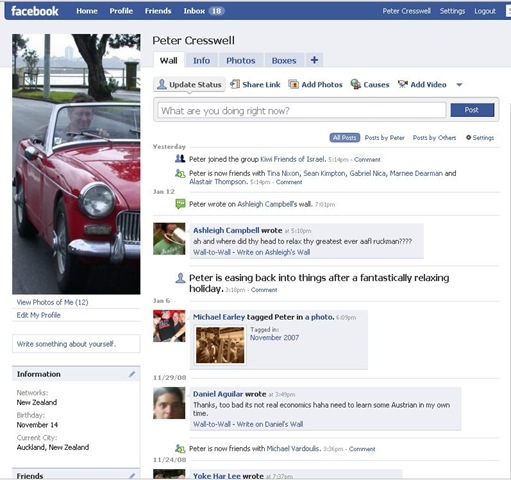Image resolution: width=511 pixels, height=480 pixels.
Task: Open Sean Kimpton's profile link
Action: pyautogui.click(x=324, y=173)
